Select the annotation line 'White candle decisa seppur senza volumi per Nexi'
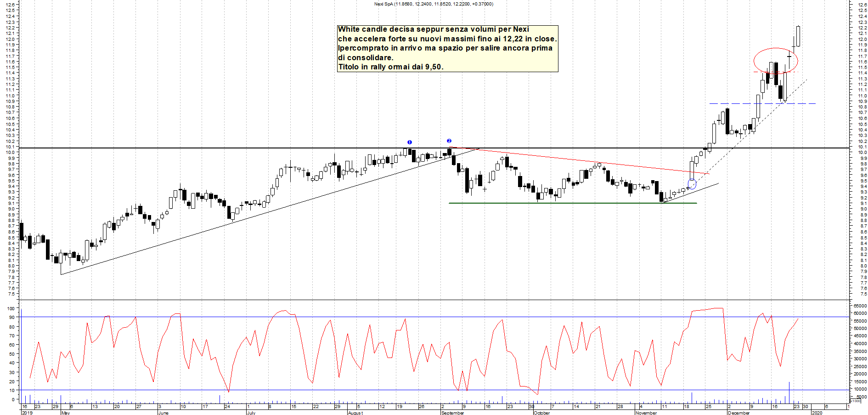Viewport: 868px width, 415px height. pyautogui.click(x=434, y=29)
